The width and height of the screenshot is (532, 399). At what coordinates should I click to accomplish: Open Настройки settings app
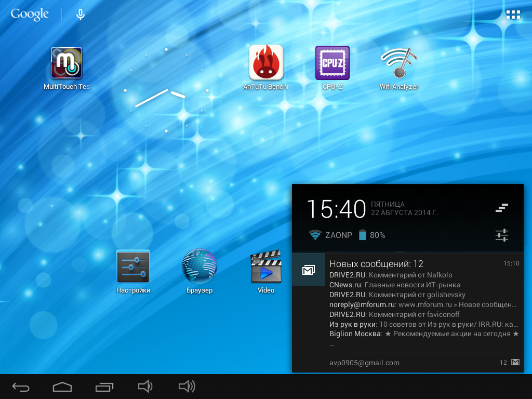coord(133,267)
